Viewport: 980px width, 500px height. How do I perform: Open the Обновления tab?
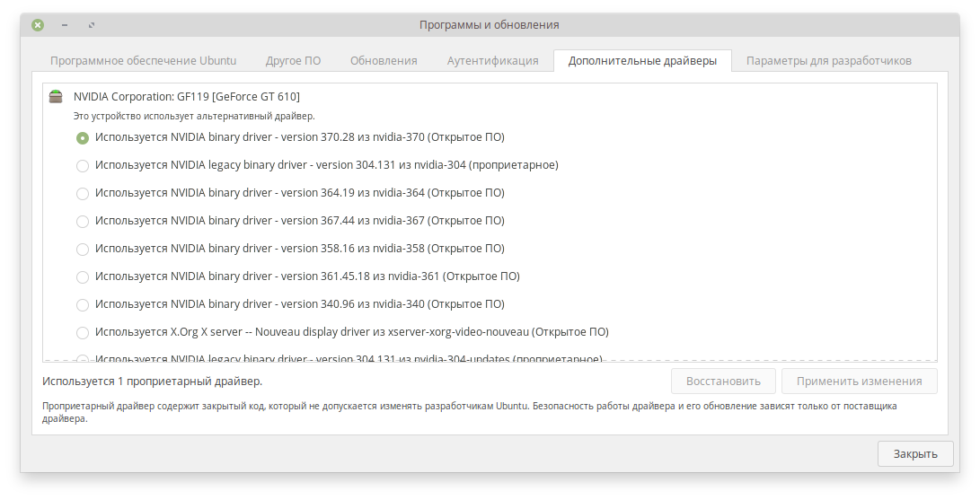point(384,60)
